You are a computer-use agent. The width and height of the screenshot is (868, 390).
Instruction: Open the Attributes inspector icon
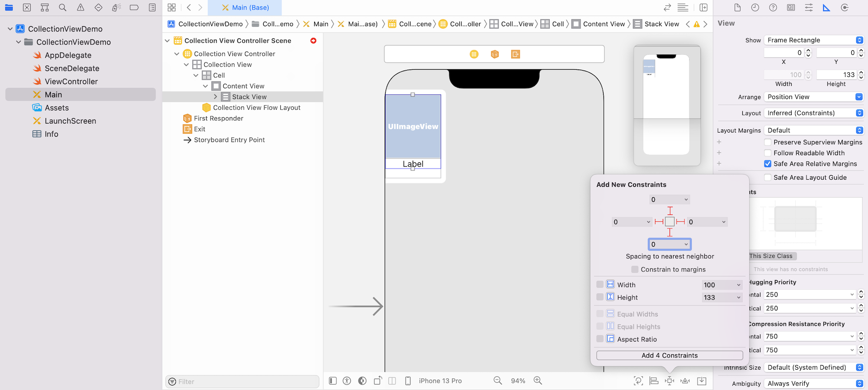click(809, 8)
